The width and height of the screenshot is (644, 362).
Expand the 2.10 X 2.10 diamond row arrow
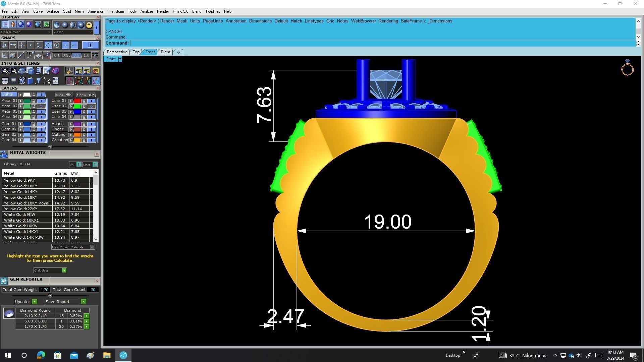point(87,316)
